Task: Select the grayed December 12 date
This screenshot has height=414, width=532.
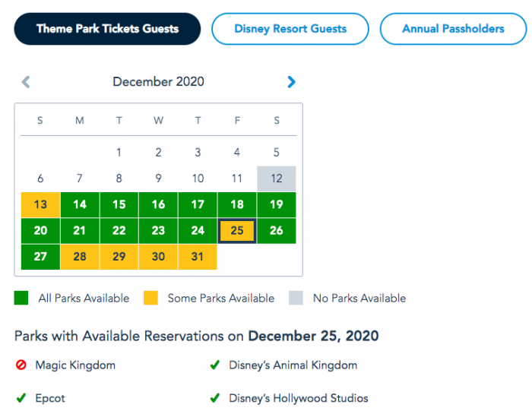Action: (x=277, y=179)
